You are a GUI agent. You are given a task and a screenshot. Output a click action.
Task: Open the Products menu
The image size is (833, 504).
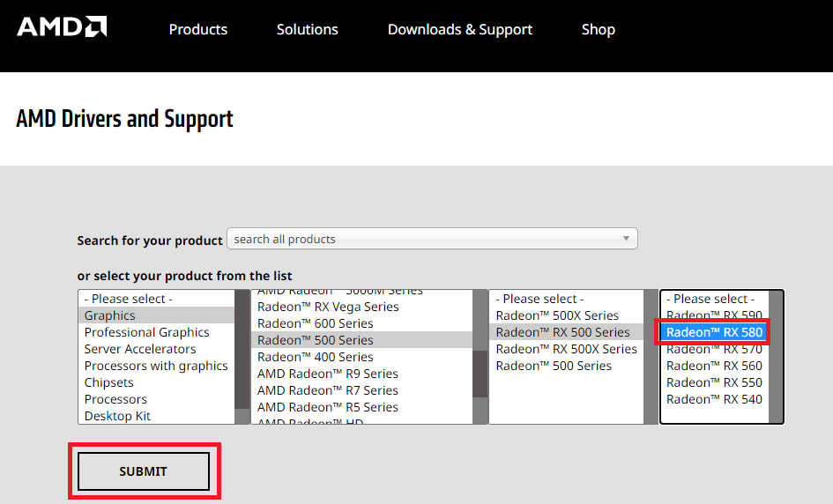tap(198, 29)
